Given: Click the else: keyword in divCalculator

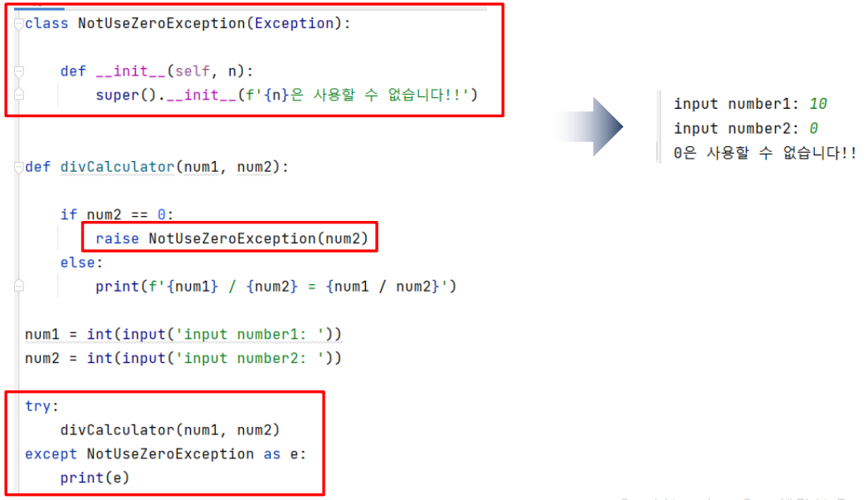Looking at the screenshot, I should pyautogui.click(x=81, y=262).
